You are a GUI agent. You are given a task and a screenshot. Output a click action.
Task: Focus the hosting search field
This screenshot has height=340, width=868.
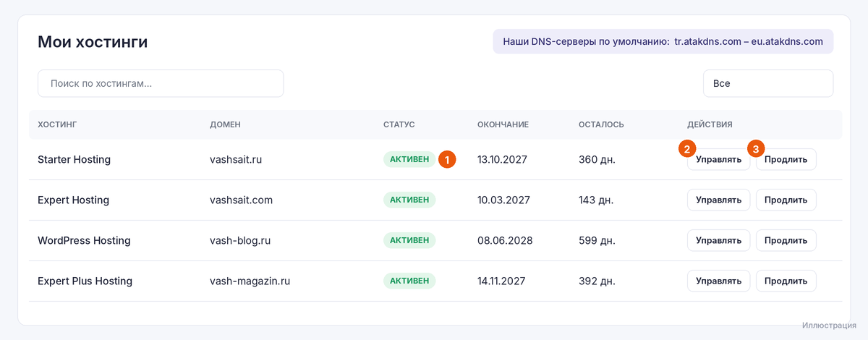(x=161, y=83)
